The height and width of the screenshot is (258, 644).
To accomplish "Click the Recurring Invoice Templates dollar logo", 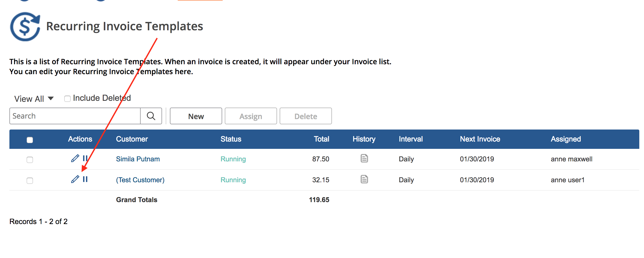I will pyautogui.click(x=25, y=27).
